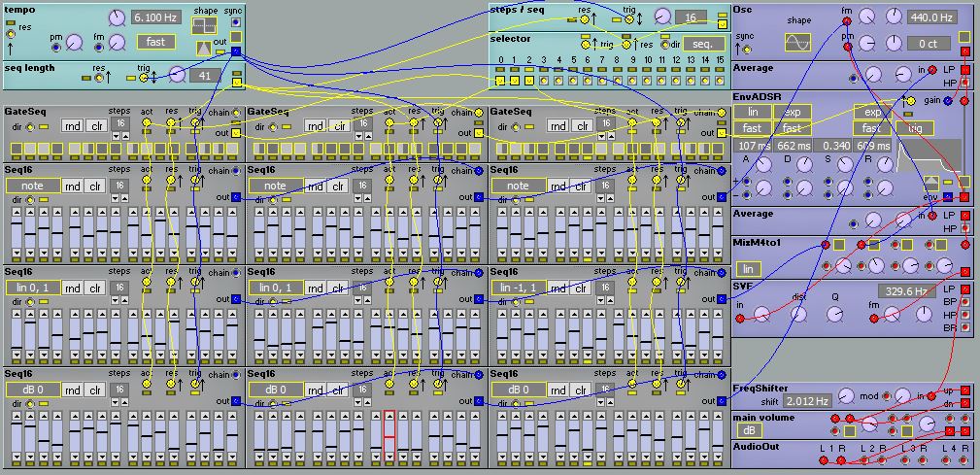Viewport: 980px width, 475px height.
Task: Open the EnvADSR 'lin' attack shape selector
Action: click(x=753, y=112)
